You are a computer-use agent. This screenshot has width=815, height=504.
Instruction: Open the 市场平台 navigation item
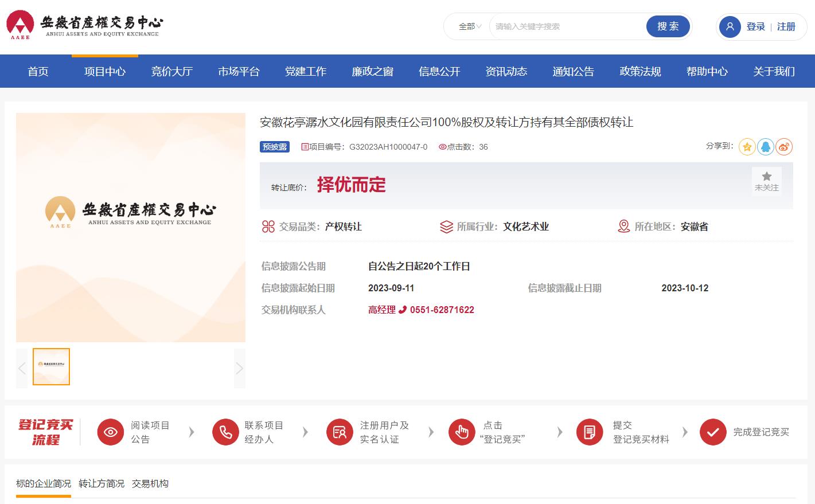coord(239,72)
